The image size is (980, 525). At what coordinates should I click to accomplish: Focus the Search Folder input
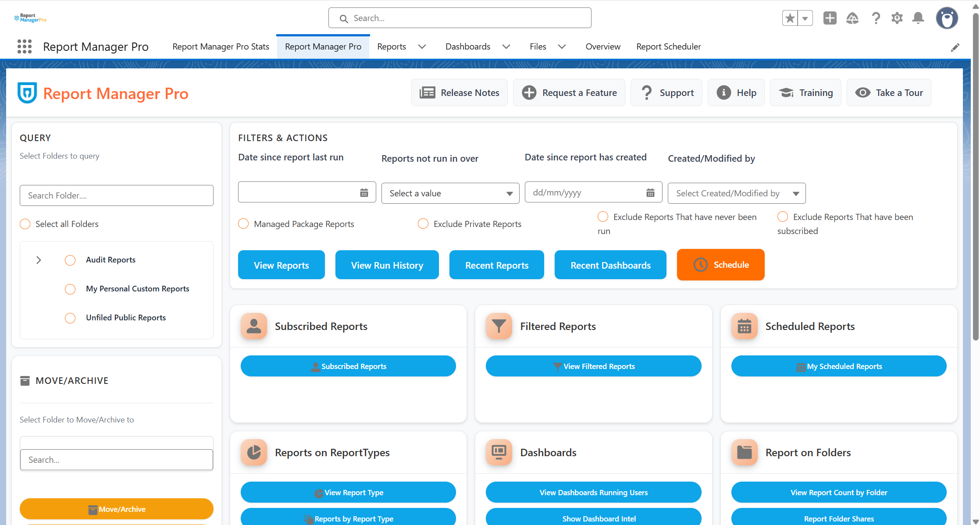click(117, 195)
